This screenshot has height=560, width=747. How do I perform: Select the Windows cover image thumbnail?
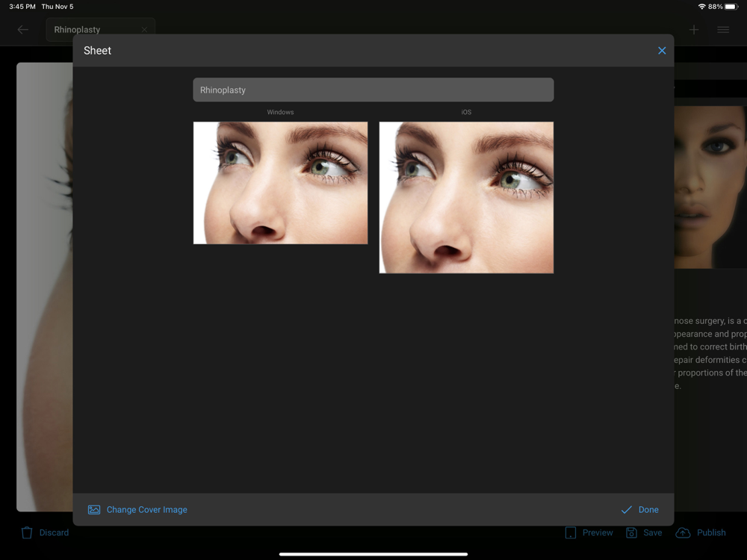[x=280, y=183]
